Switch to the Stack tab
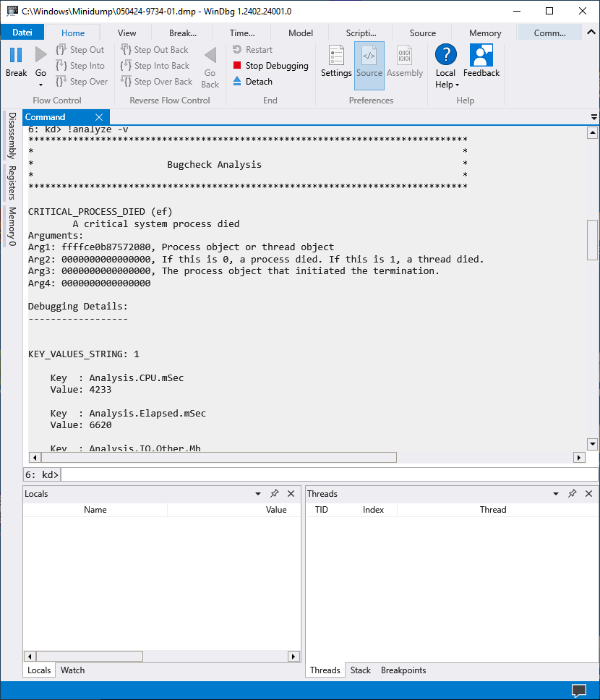The image size is (600, 700). tap(360, 670)
